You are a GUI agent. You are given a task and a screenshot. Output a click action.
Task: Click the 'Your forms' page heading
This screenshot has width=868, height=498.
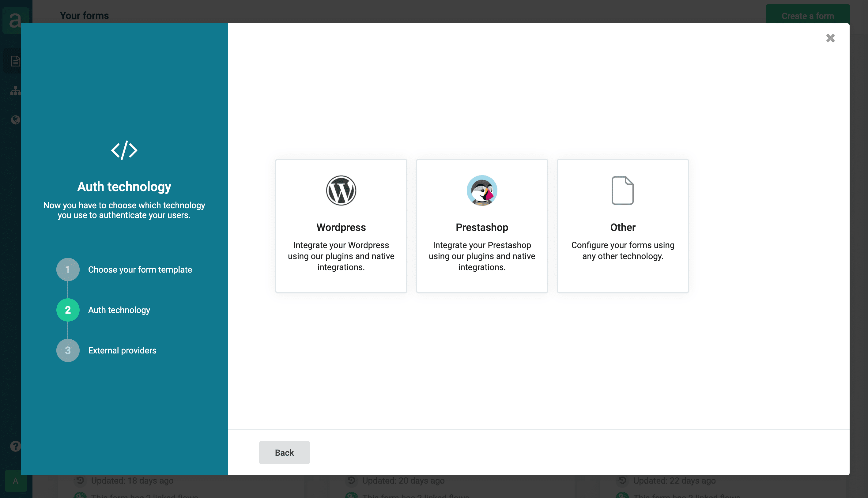coord(84,15)
